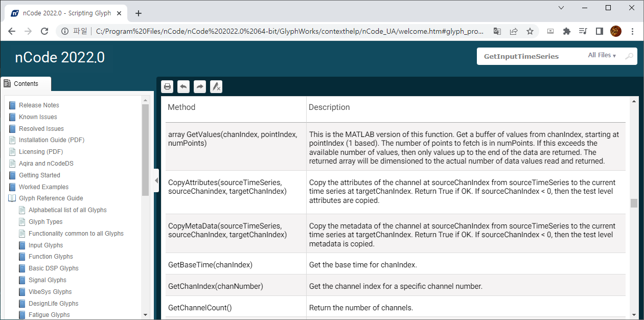The height and width of the screenshot is (320, 644).
Task: Open Resolved Issues book
Action: point(41,129)
